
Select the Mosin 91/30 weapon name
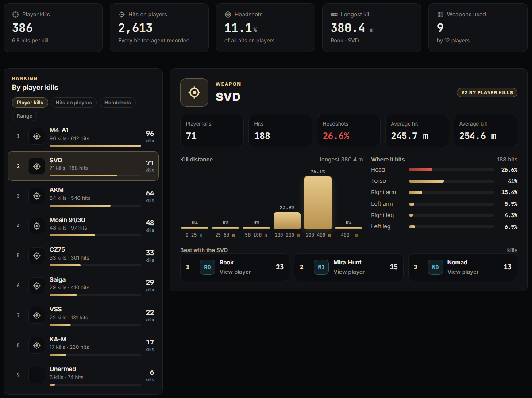point(67,220)
